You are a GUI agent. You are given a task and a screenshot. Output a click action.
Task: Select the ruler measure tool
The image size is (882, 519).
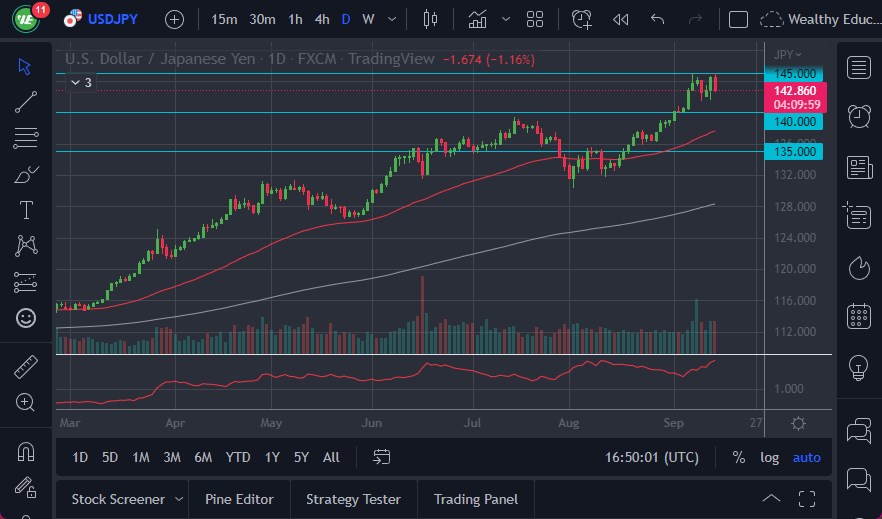26,366
